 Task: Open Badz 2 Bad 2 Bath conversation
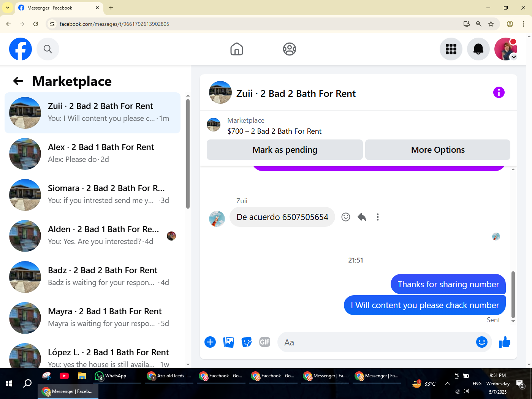click(92, 277)
